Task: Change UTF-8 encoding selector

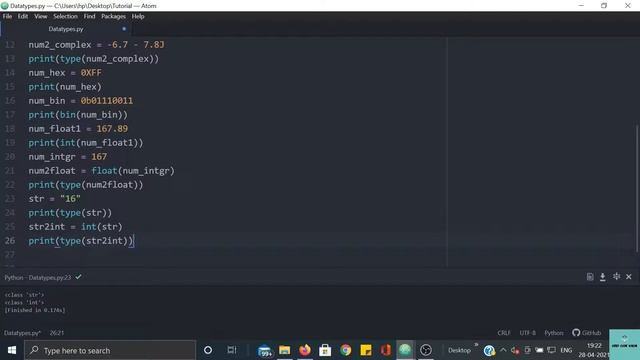Action: click(527, 333)
